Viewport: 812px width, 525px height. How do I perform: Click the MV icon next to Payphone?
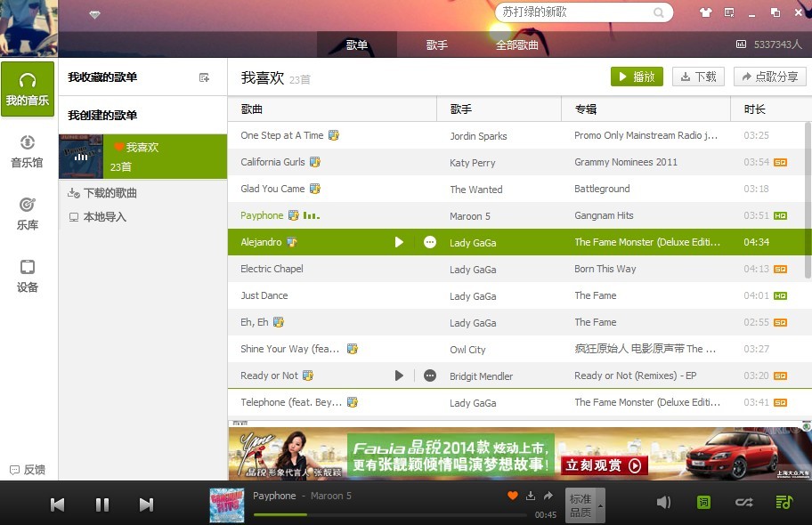294,214
